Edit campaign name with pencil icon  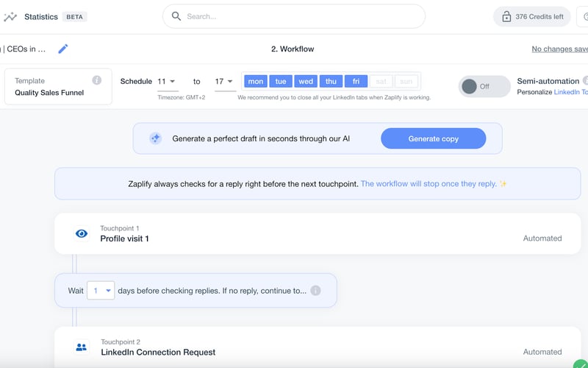63,49
